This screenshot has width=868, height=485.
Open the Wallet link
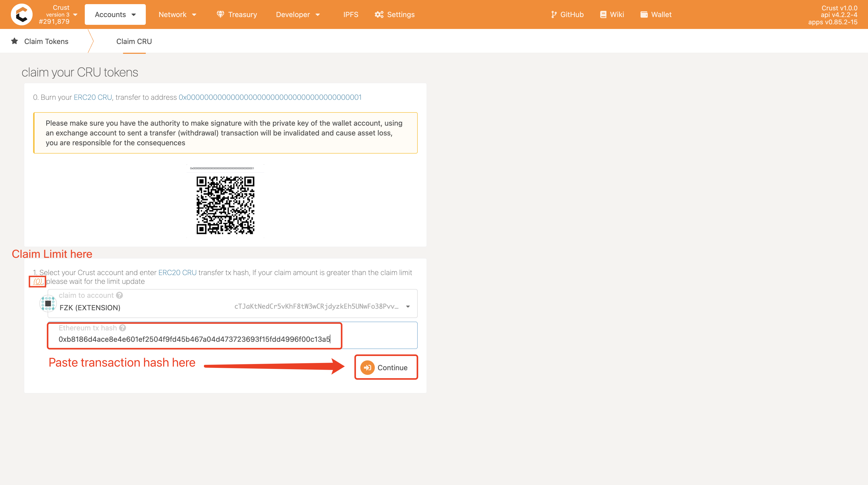(x=656, y=14)
